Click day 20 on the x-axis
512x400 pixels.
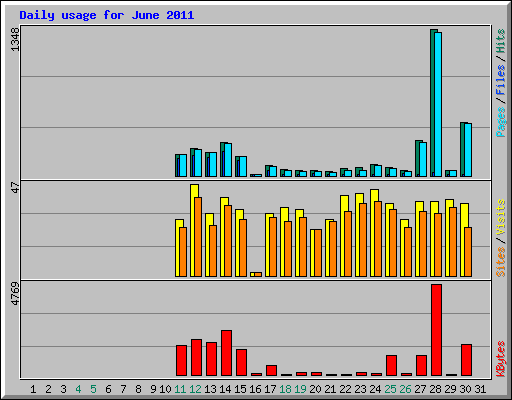[x=315, y=389]
